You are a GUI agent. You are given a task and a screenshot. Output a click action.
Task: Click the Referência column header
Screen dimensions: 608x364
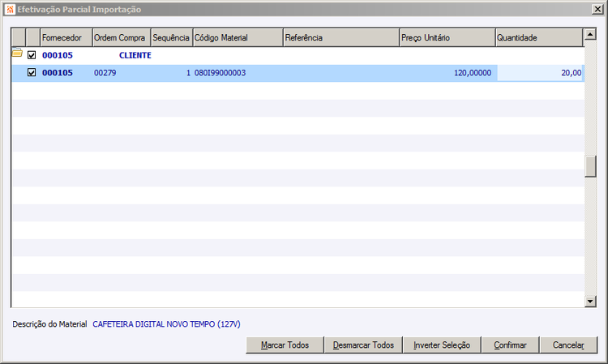click(x=341, y=37)
